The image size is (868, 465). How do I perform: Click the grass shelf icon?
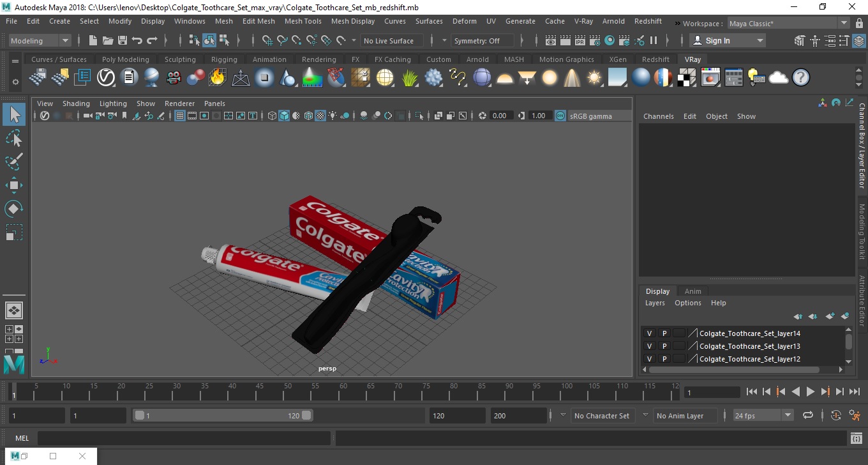[410, 78]
